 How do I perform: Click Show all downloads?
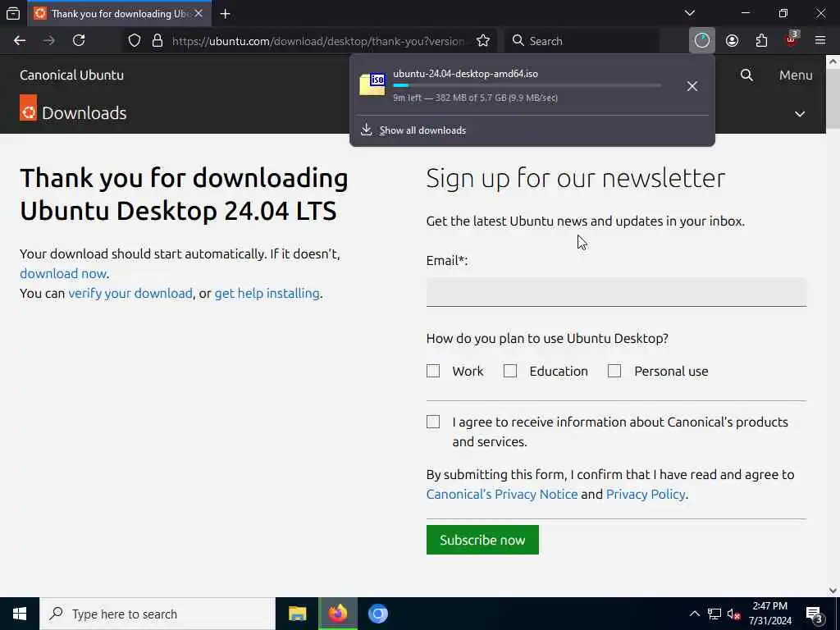tap(422, 130)
